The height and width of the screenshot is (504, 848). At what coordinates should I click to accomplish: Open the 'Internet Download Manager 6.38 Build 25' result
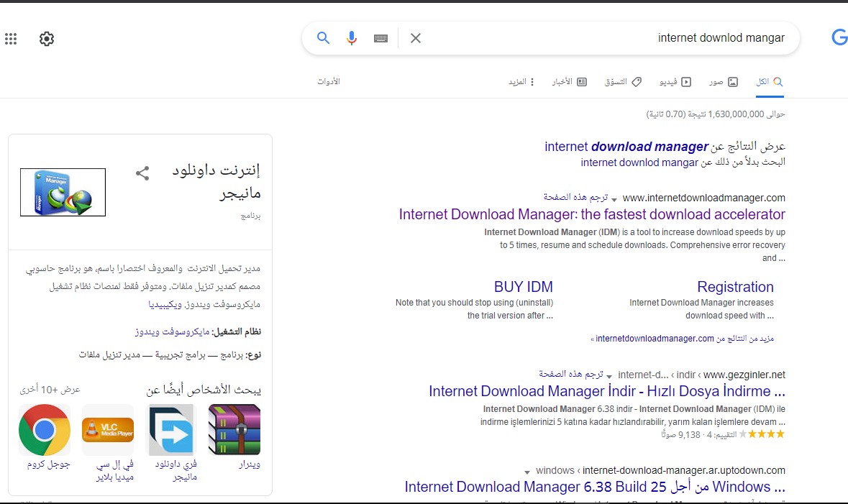click(595, 487)
